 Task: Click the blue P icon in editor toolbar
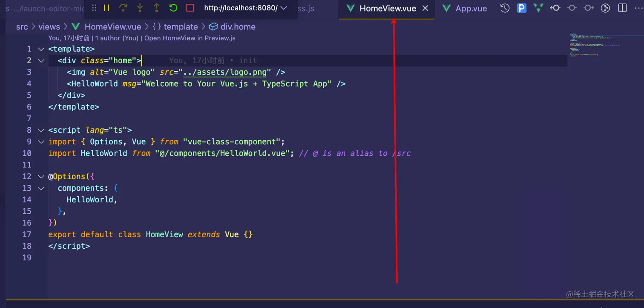522,8
